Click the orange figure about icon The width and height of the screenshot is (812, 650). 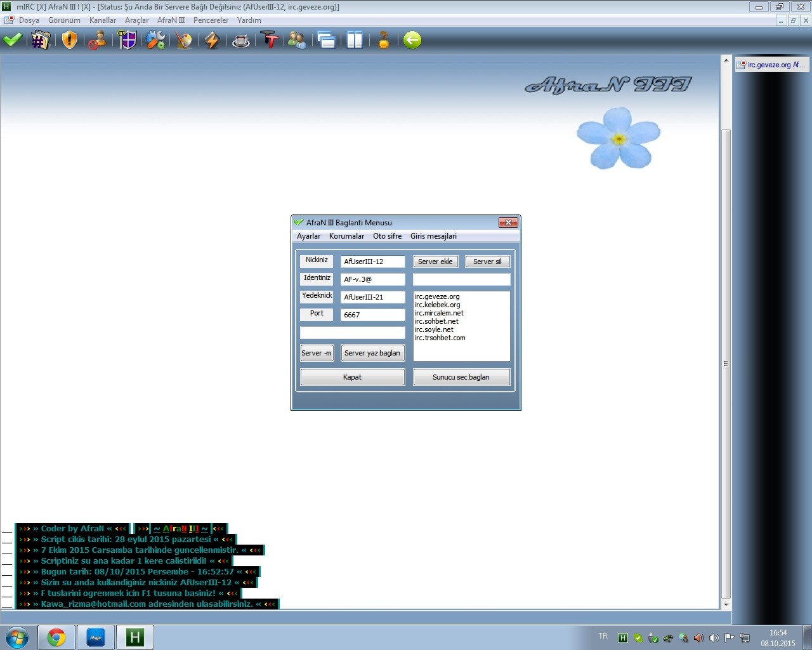(x=383, y=41)
